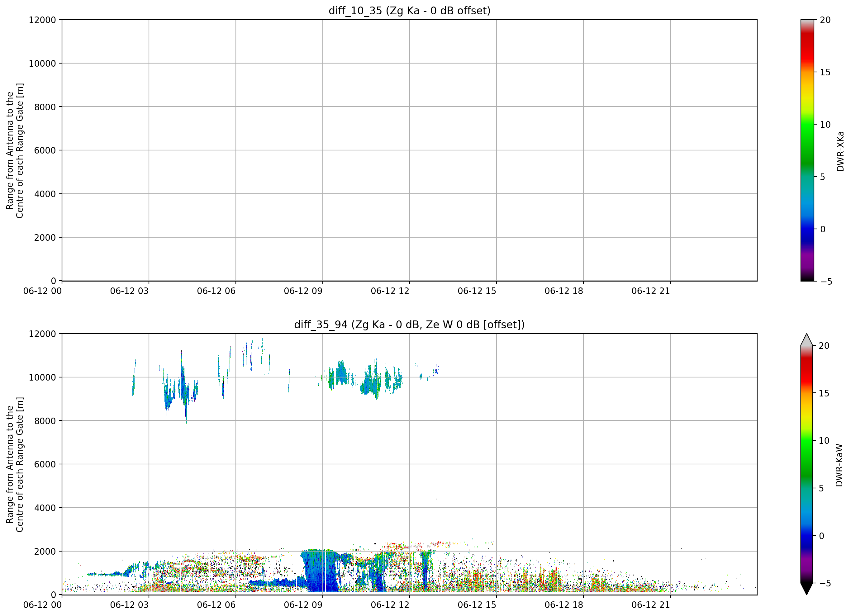Screen dimensions: 851x616
Task: Click the "10" tick on the DWR-XKa colorbar
Action: pos(825,125)
